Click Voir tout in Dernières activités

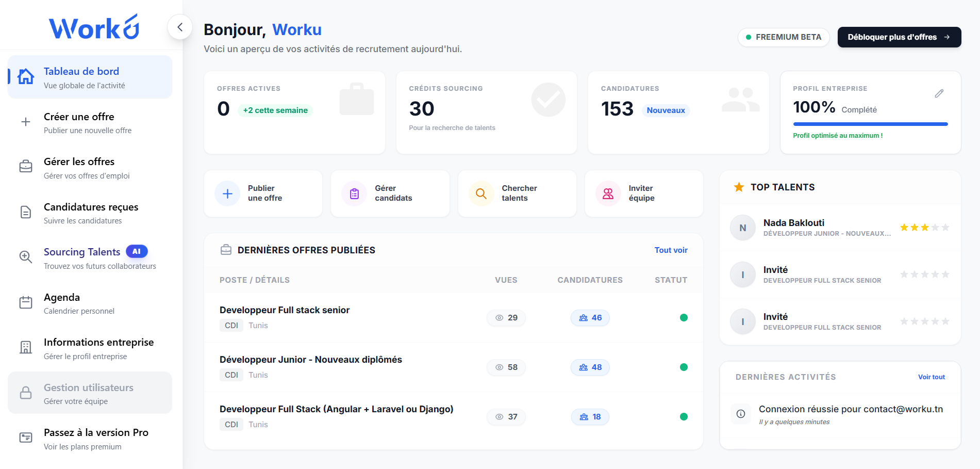pos(931,377)
